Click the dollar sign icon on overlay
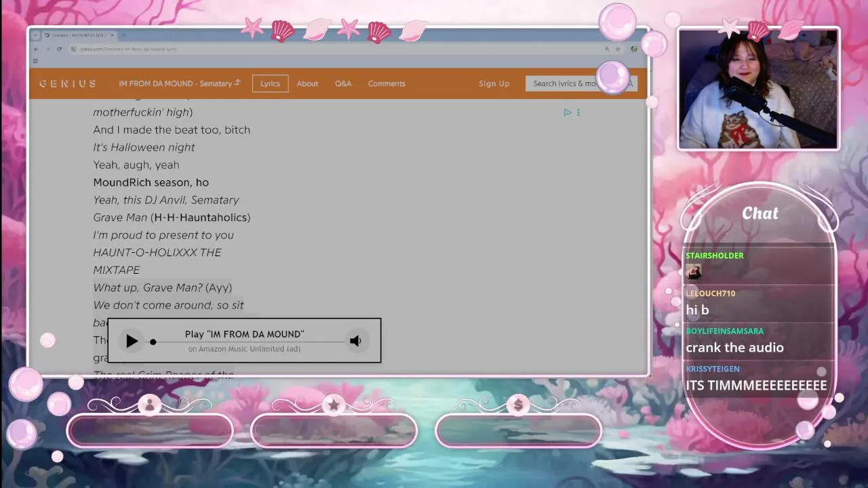Viewport: 868px width, 488px height. [x=518, y=405]
